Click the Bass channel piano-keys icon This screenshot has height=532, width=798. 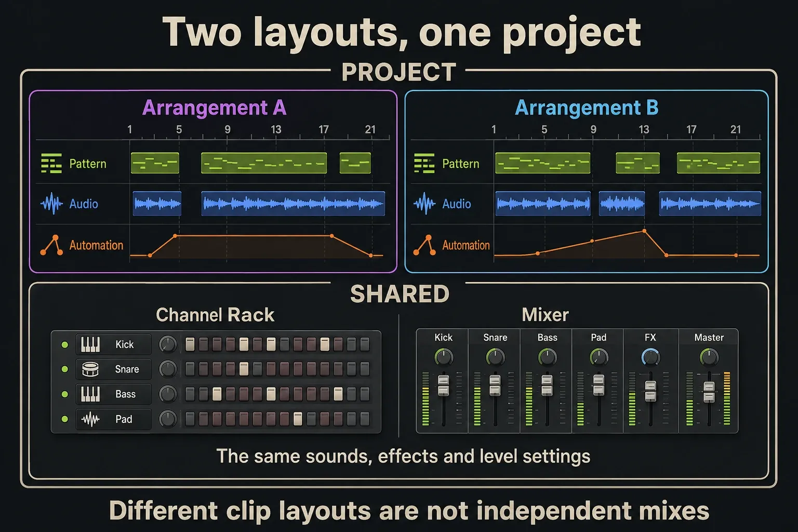point(90,394)
